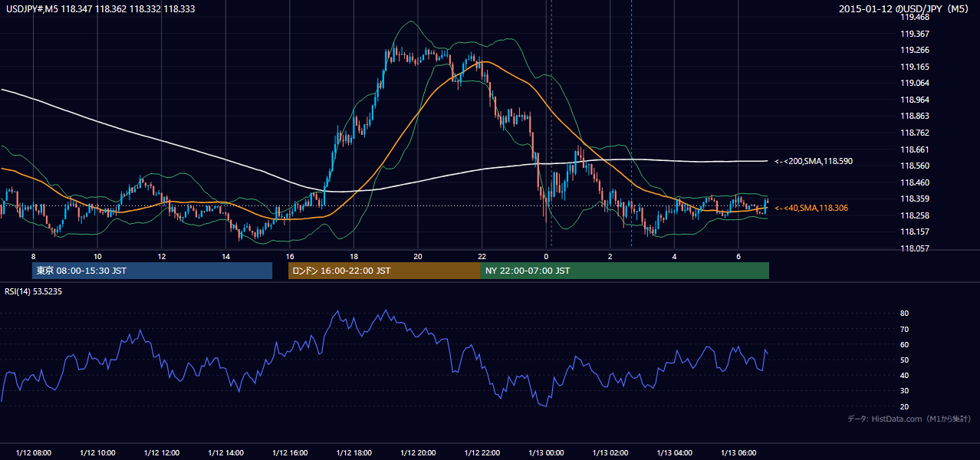Click the hour label 16 under the price chart
980x460 pixels.
coord(289,256)
